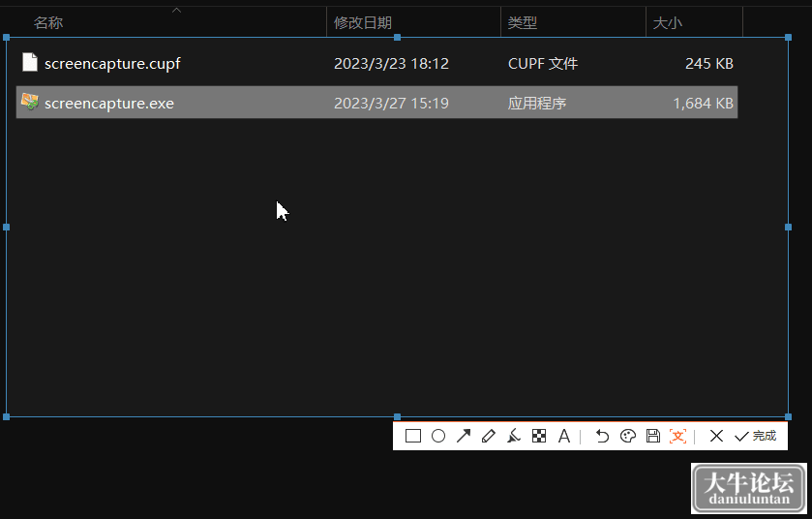Select the screencapture.cupf file name
This screenshot has width=812, height=519.
112,64
